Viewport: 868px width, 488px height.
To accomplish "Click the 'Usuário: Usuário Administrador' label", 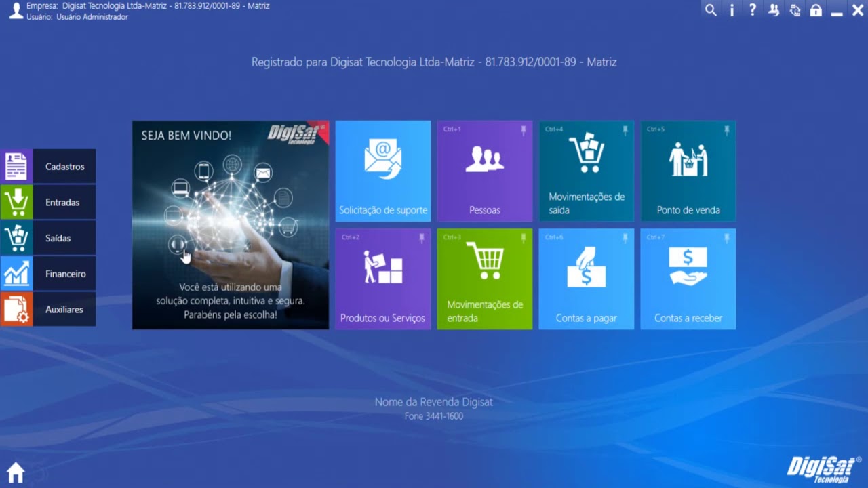I will point(77,17).
